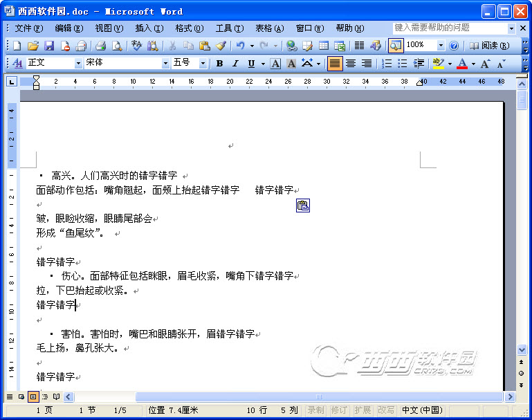Undo the last action
Viewport: 532px width, 420px height.
(x=241, y=46)
